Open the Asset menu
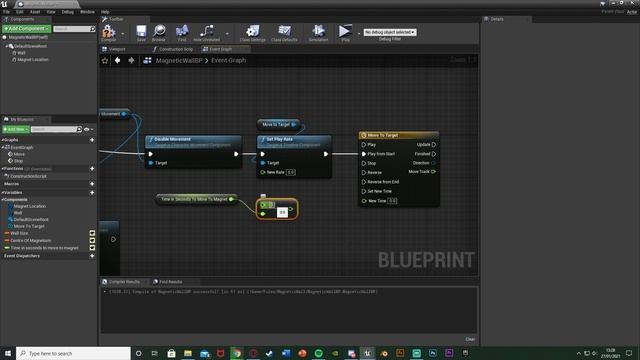The width and height of the screenshot is (640, 360). click(x=35, y=12)
